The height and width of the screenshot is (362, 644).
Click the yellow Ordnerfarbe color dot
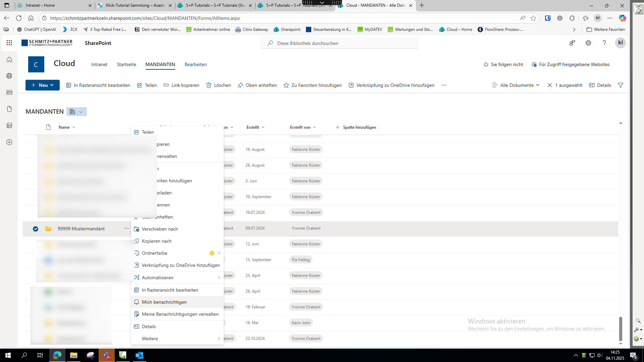click(212, 253)
